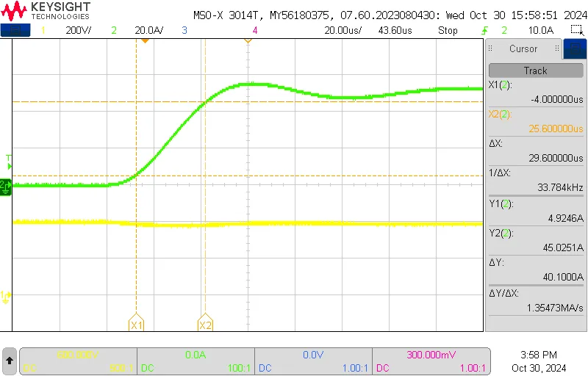Click the Keysight Technologies logo

click(46, 10)
